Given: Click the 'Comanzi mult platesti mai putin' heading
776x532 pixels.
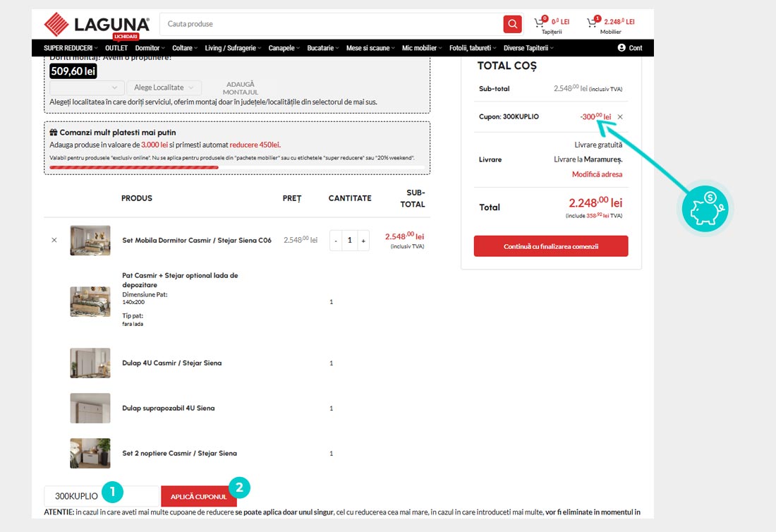Looking at the screenshot, I should click(118, 132).
